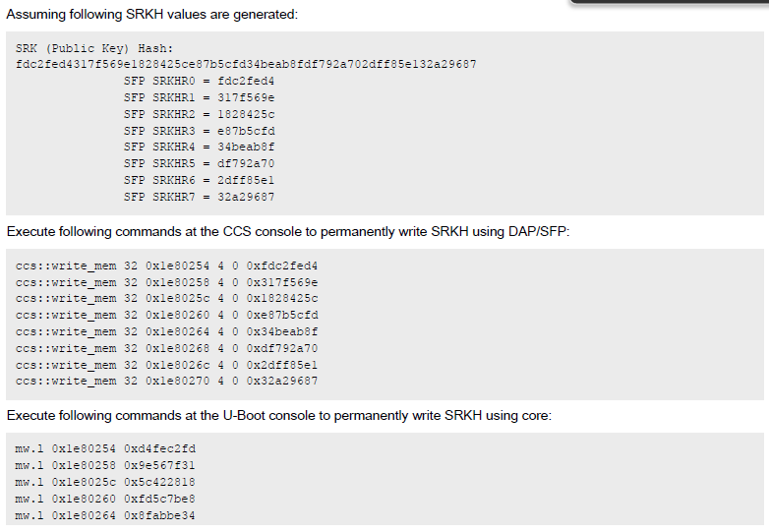Click the SFP SRKHR2 = 1828425c line

(x=199, y=114)
